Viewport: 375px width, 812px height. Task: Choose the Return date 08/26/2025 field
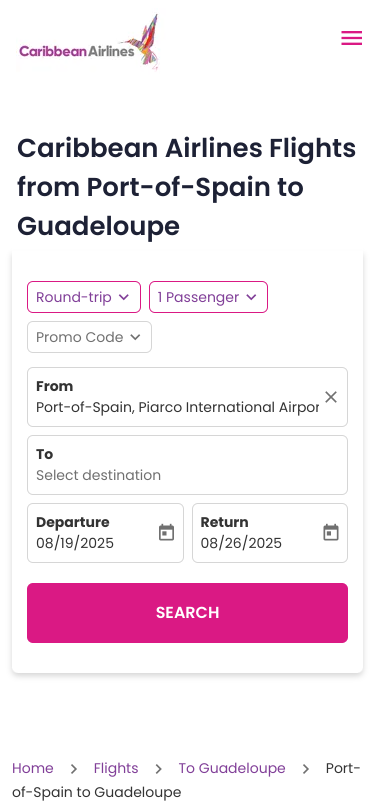(x=270, y=533)
